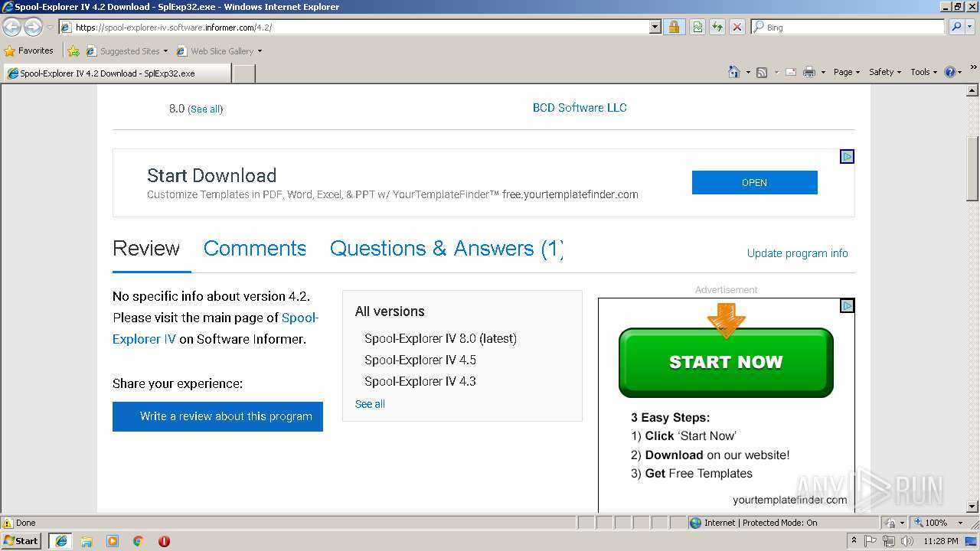Open the Opera icon in the taskbar
980x551 pixels.
click(164, 541)
